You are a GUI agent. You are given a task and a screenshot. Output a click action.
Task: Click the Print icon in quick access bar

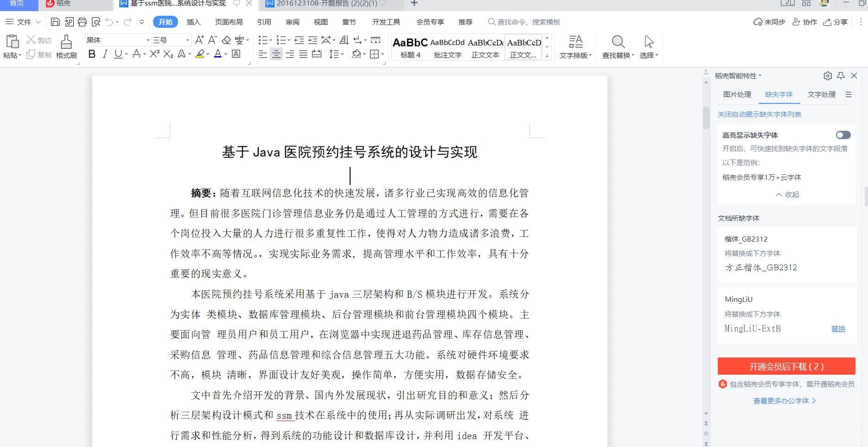pos(83,22)
